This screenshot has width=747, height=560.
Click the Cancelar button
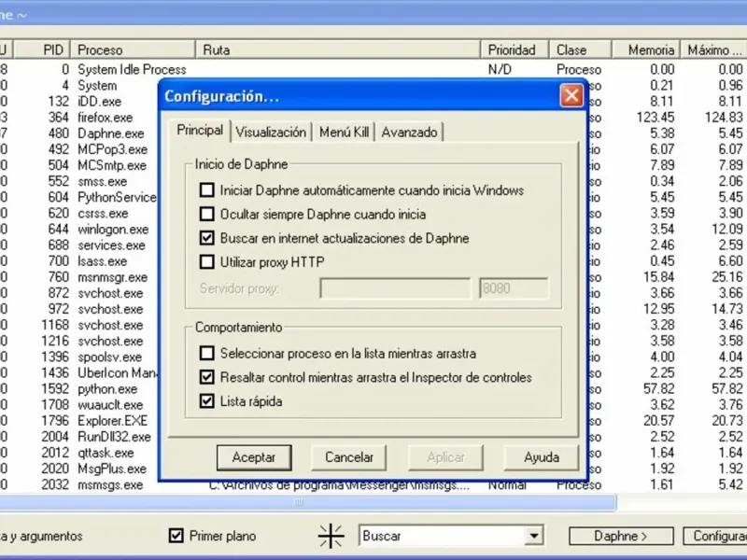[x=348, y=457]
